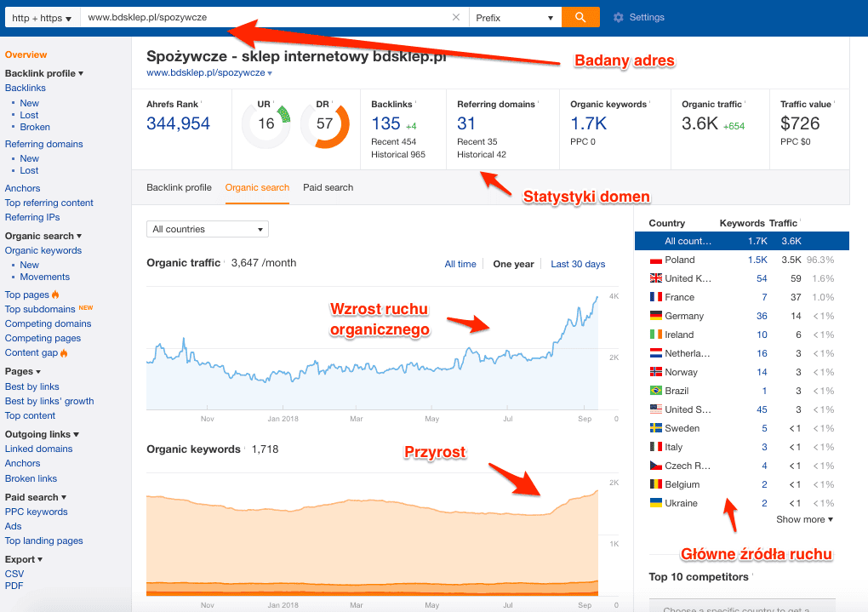
Task: Click the United States flag icon
Action: coord(655,409)
